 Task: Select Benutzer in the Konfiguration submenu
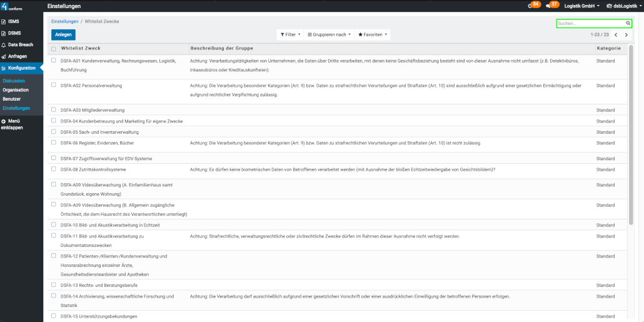point(12,99)
